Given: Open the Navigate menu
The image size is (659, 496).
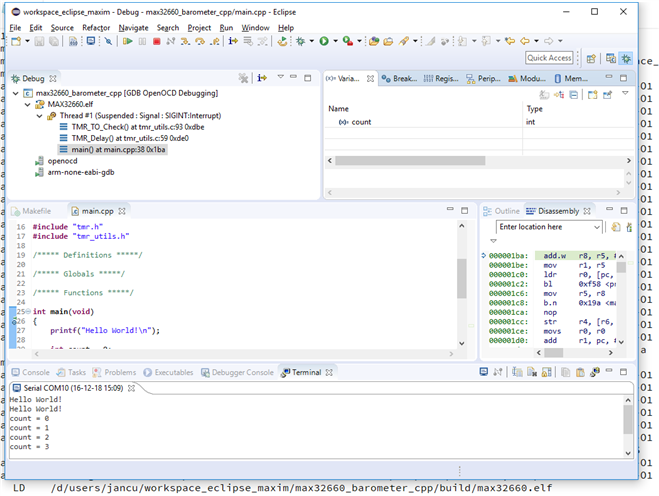Looking at the screenshot, I should point(132,27).
